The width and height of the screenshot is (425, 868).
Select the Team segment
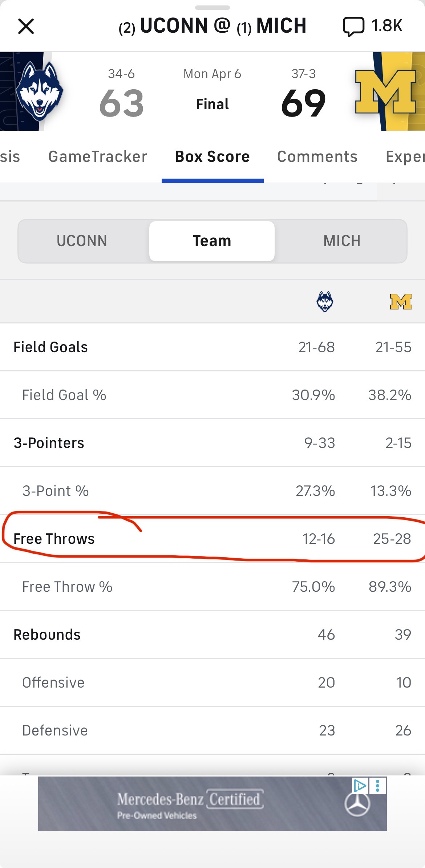point(212,241)
